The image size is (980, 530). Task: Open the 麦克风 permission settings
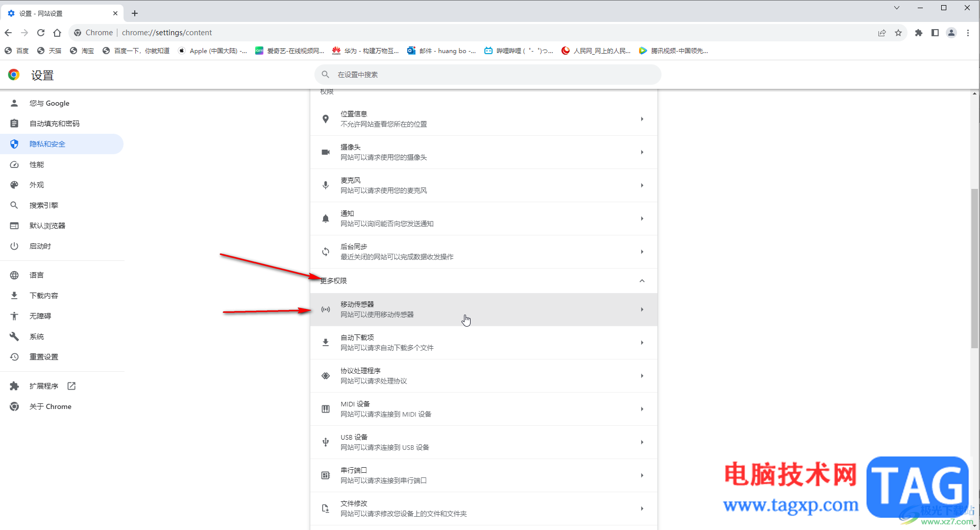(484, 185)
